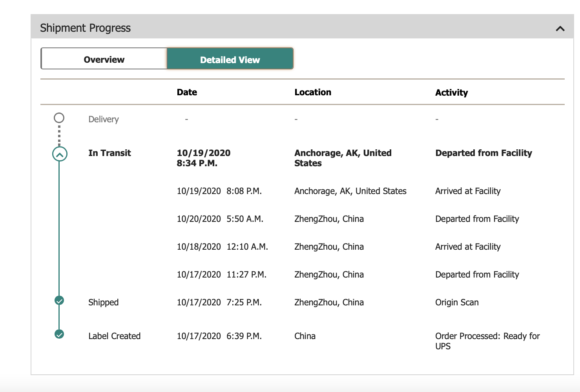Collapse the In Transit circle chevron icon
580x392 pixels.
point(60,154)
